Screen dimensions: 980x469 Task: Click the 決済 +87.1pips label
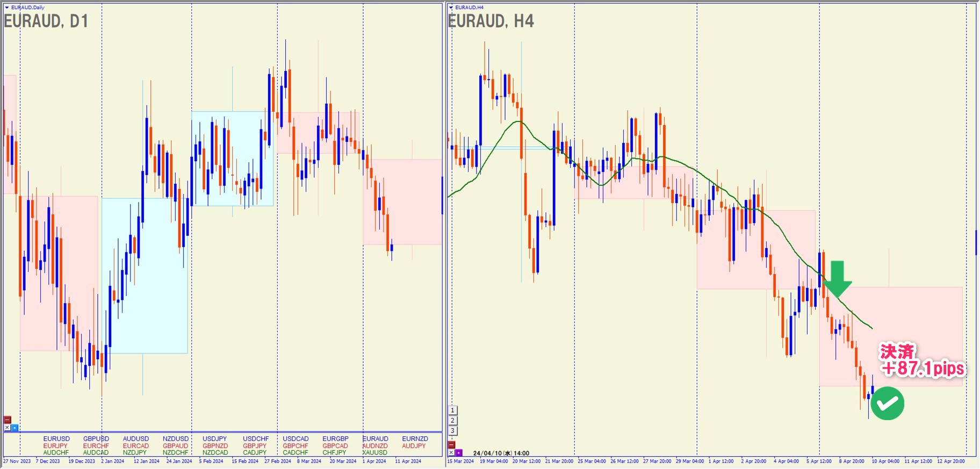click(921, 360)
